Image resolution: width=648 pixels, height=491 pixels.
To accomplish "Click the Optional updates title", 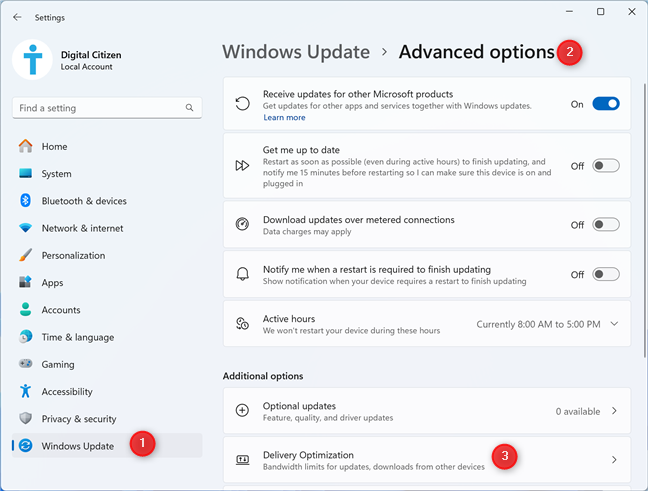I will pos(299,406).
